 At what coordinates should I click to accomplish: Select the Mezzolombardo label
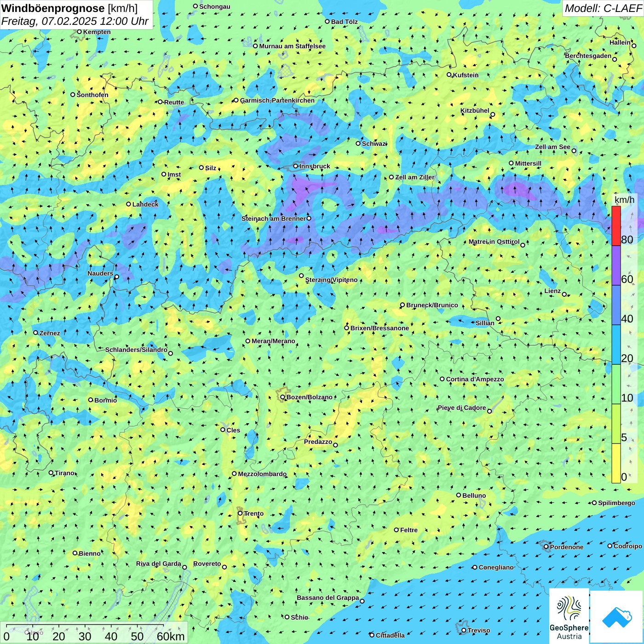click(x=262, y=474)
